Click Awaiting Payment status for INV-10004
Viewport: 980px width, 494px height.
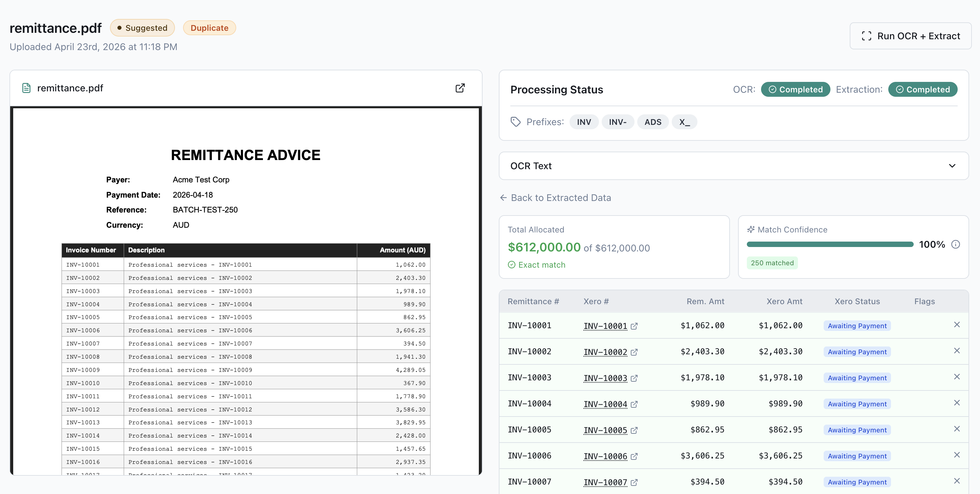(x=857, y=404)
